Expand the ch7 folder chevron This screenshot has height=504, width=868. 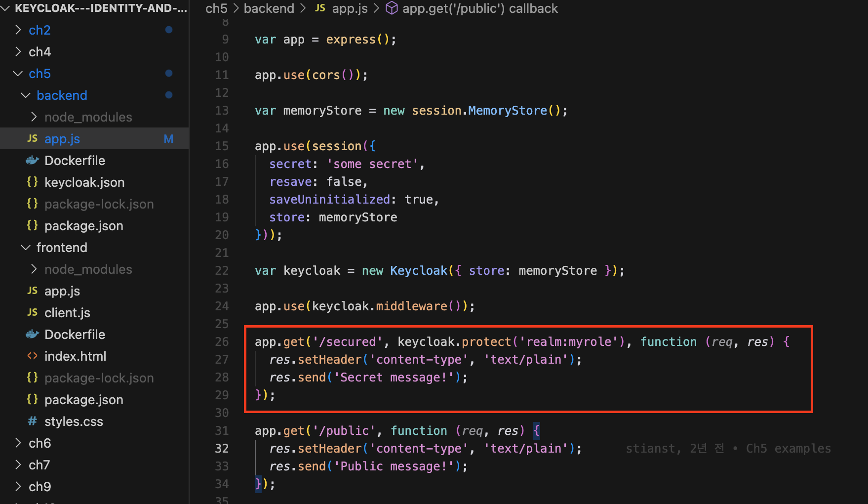pyautogui.click(x=18, y=465)
